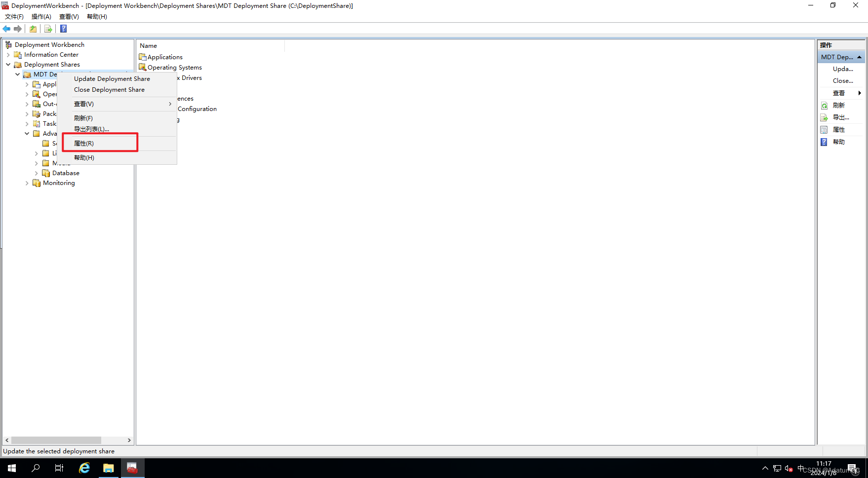Screen dimensions: 868x478
Task: Click Upda... in Actions pane
Action: click(x=843, y=69)
